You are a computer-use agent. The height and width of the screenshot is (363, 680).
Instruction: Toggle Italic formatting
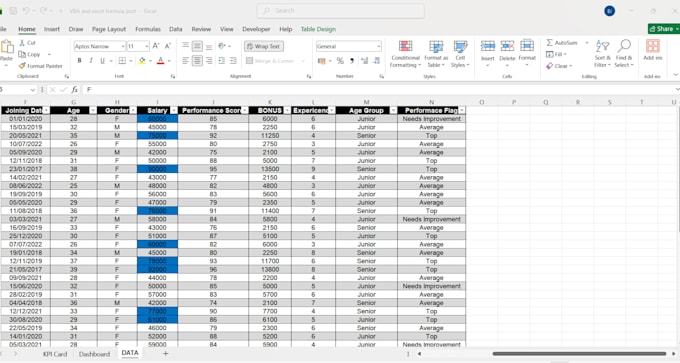pos(91,61)
